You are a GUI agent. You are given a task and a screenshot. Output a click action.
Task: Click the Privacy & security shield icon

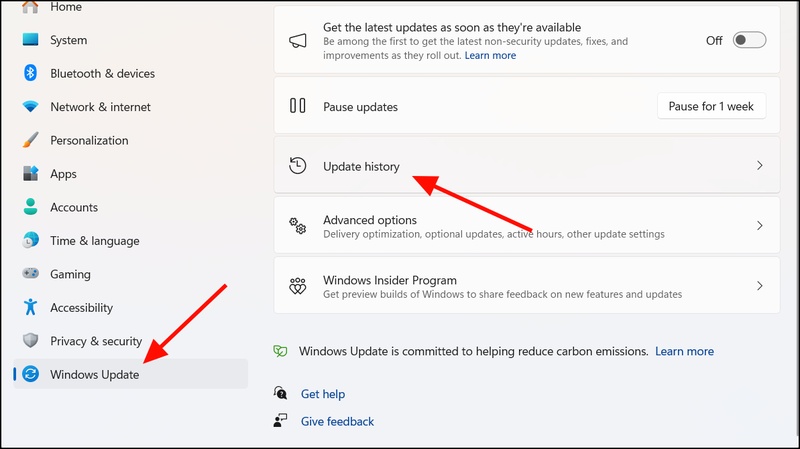coord(30,341)
